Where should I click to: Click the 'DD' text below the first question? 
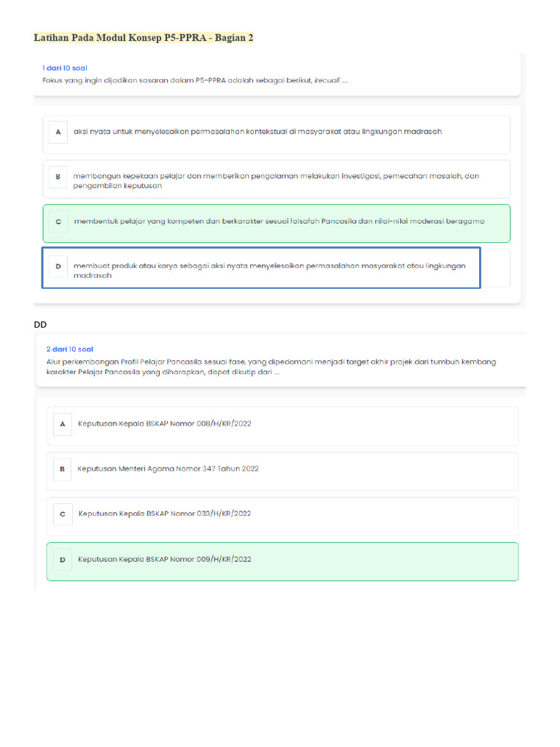40,324
